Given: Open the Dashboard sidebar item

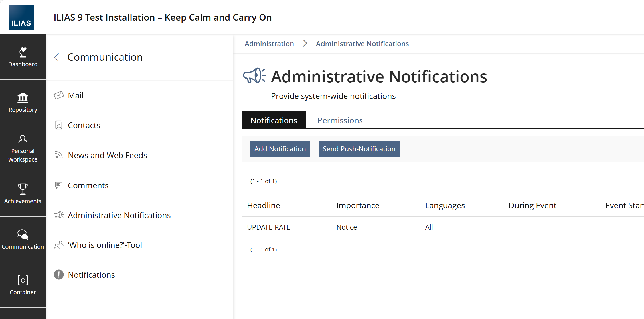Looking at the screenshot, I should [23, 57].
